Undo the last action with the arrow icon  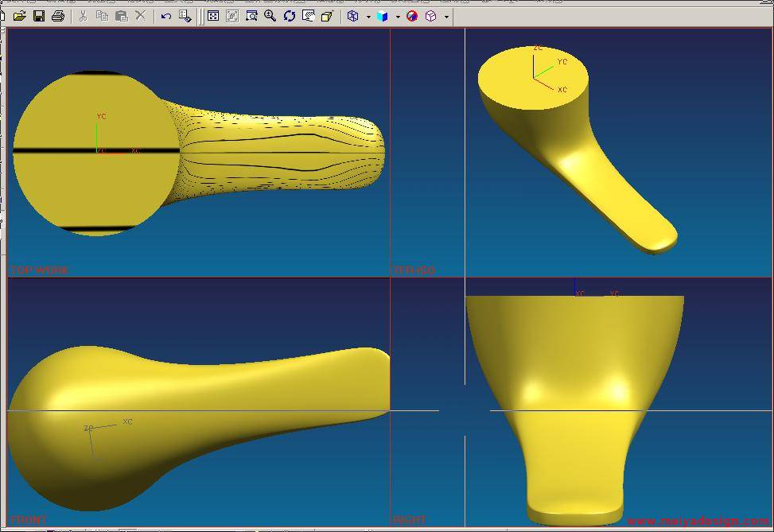click(x=165, y=16)
